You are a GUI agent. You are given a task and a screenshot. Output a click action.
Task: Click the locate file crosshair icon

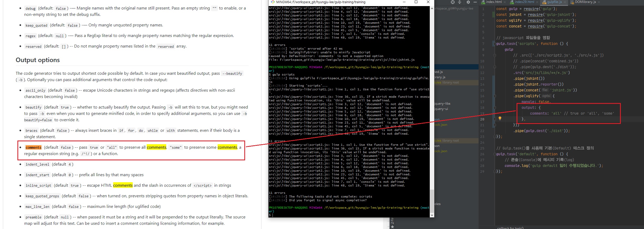coord(453,2)
